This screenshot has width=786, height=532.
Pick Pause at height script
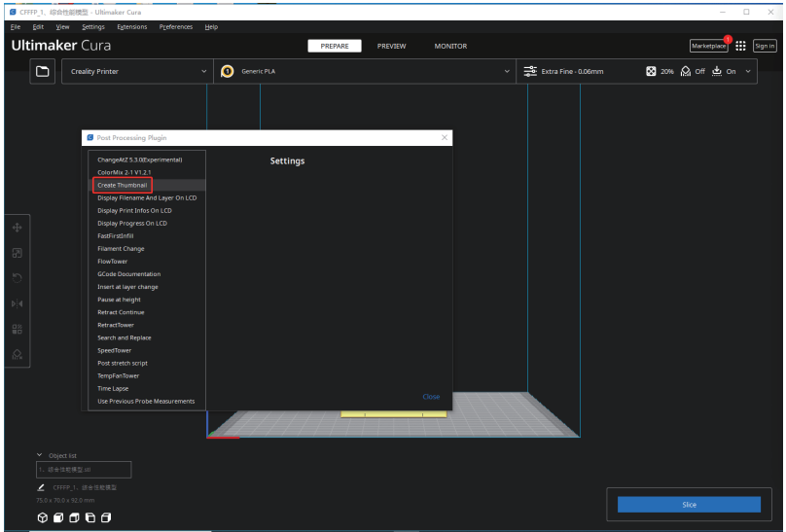pos(119,300)
